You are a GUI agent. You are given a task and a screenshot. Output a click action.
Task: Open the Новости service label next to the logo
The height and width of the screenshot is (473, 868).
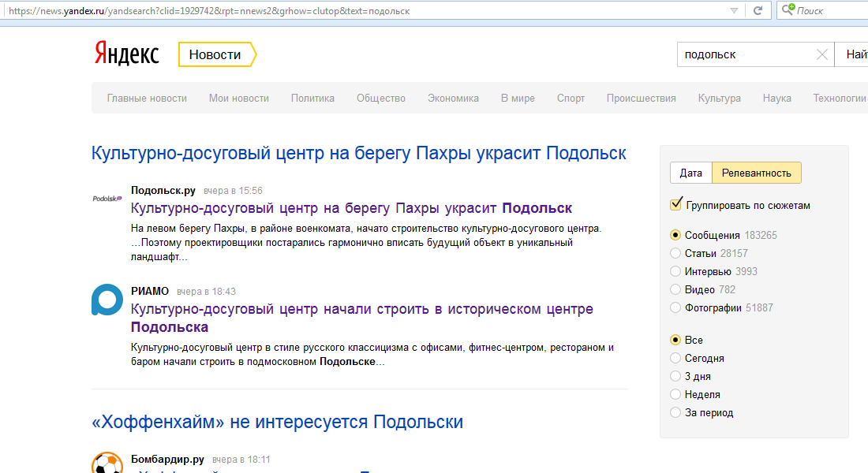[x=215, y=54]
